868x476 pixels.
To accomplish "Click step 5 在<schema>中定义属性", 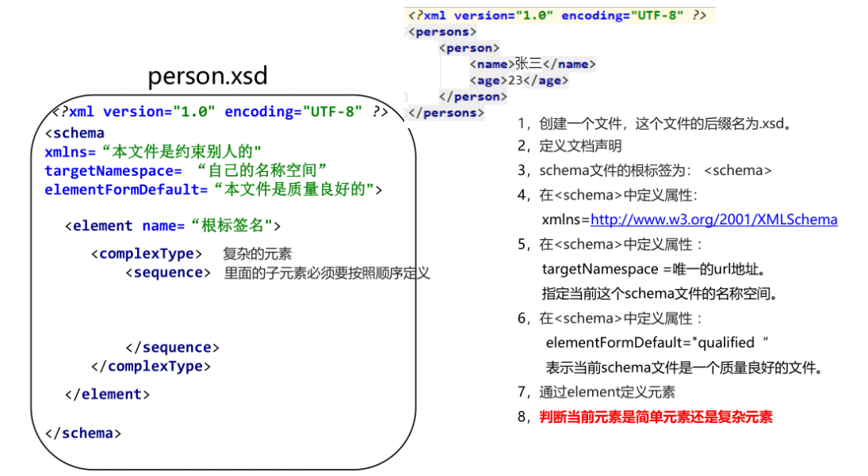I will [x=610, y=245].
